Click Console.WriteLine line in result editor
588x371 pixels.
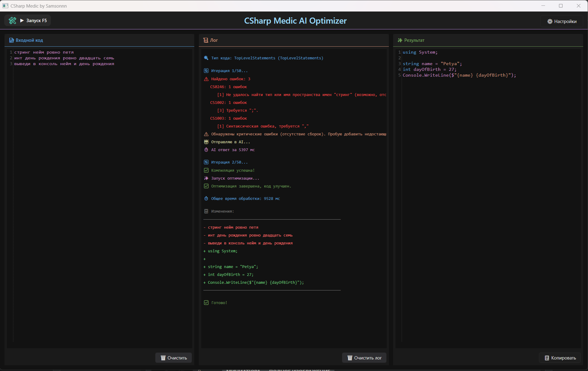pos(459,75)
